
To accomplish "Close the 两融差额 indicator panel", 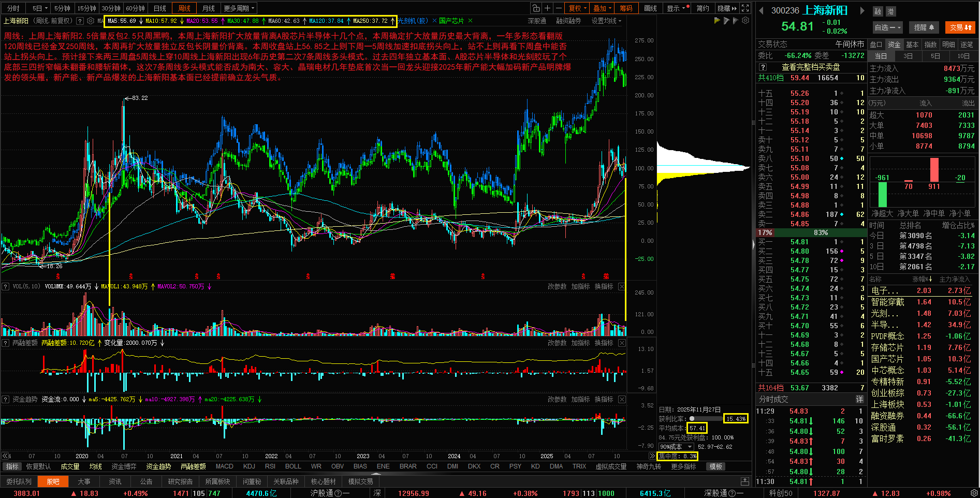I will [622, 343].
